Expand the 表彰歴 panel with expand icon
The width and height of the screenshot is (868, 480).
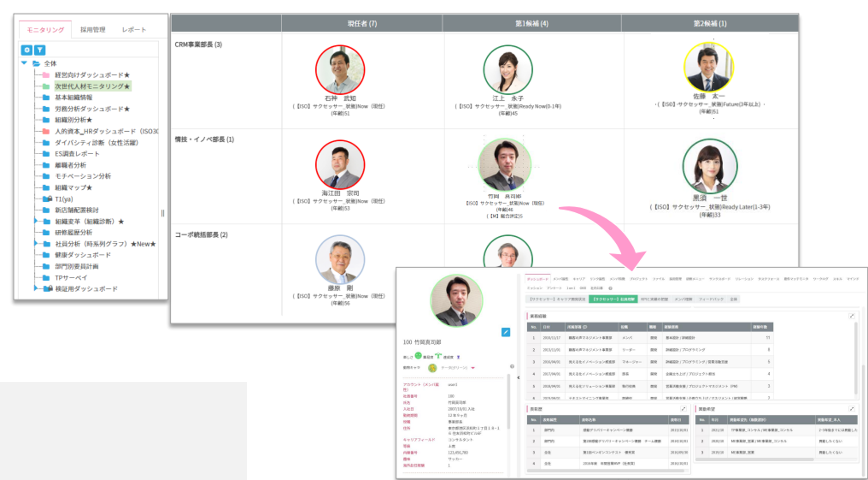tap(683, 409)
